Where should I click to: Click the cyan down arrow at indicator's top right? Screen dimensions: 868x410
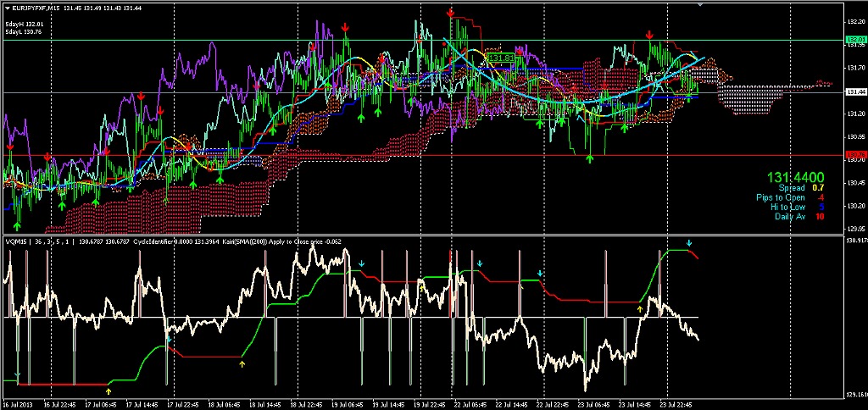[689, 244]
